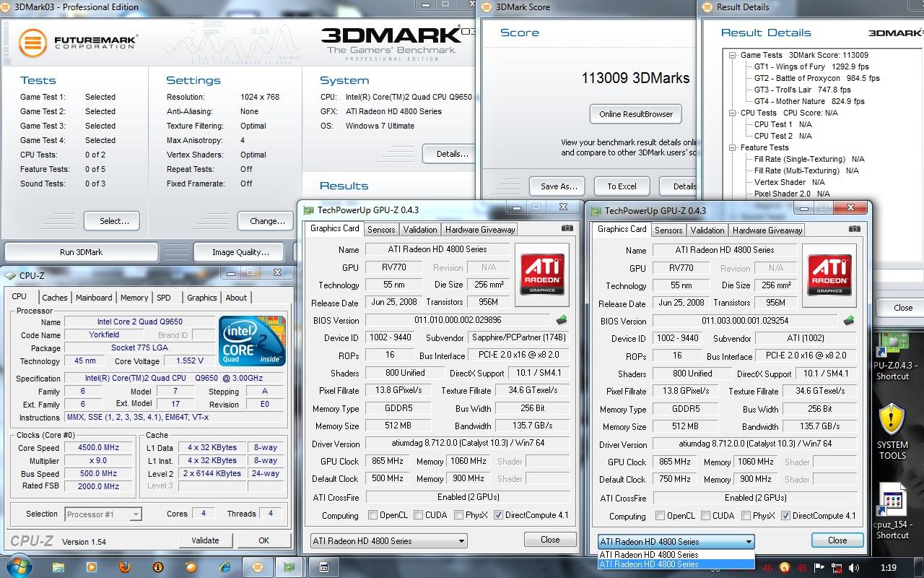Collapse the Game Tests tree node
924x578 pixels.
coord(732,55)
